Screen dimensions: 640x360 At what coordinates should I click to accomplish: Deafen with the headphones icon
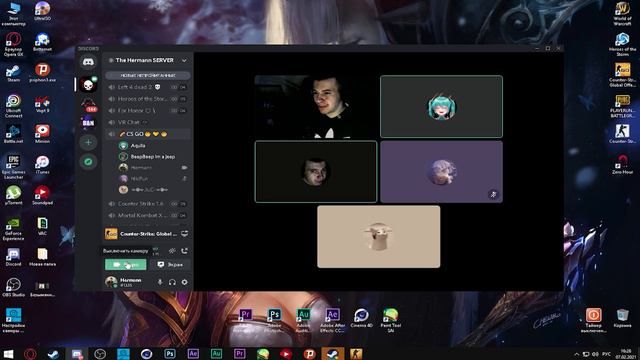pos(172,282)
